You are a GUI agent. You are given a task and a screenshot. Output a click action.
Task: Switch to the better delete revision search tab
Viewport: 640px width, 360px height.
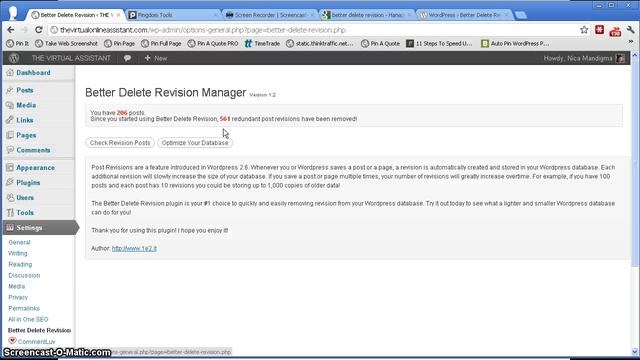[366, 15]
